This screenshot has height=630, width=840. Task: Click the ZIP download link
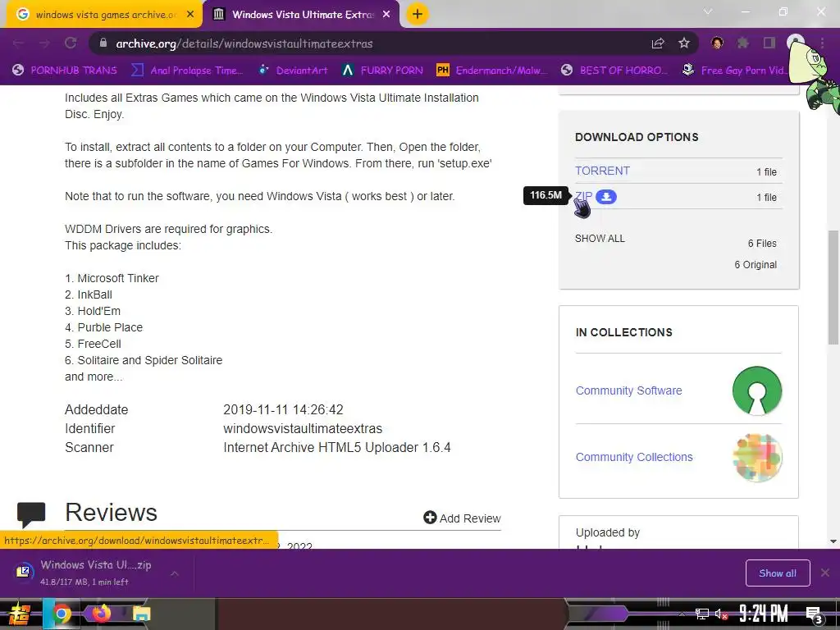tap(583, 197)
